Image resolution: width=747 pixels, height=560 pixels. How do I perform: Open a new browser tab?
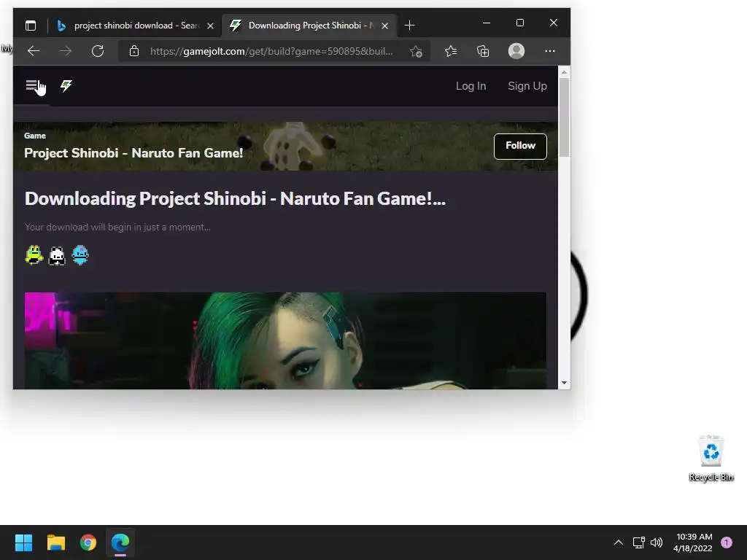point(409,26)
